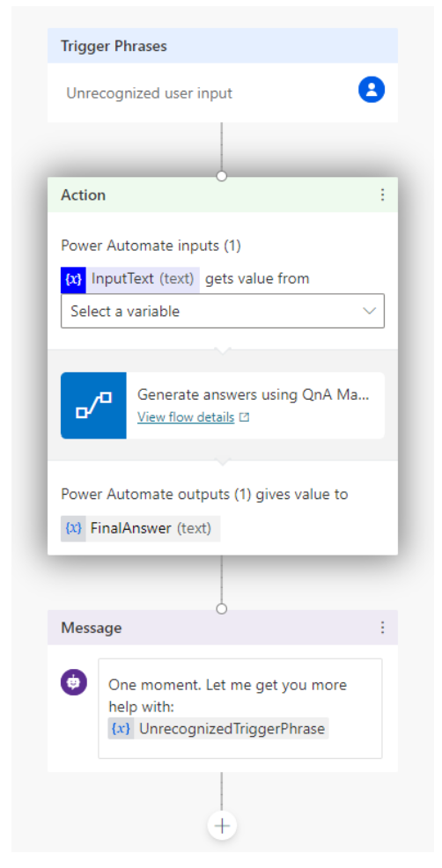Viewport: 442px width, 868px height.
Task: Open the Select a variable dropdown
Action: click(x=223, y=311)
